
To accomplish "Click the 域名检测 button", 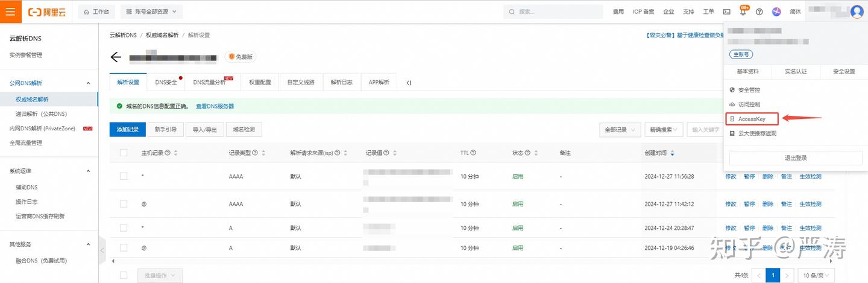I will [244, 130].
